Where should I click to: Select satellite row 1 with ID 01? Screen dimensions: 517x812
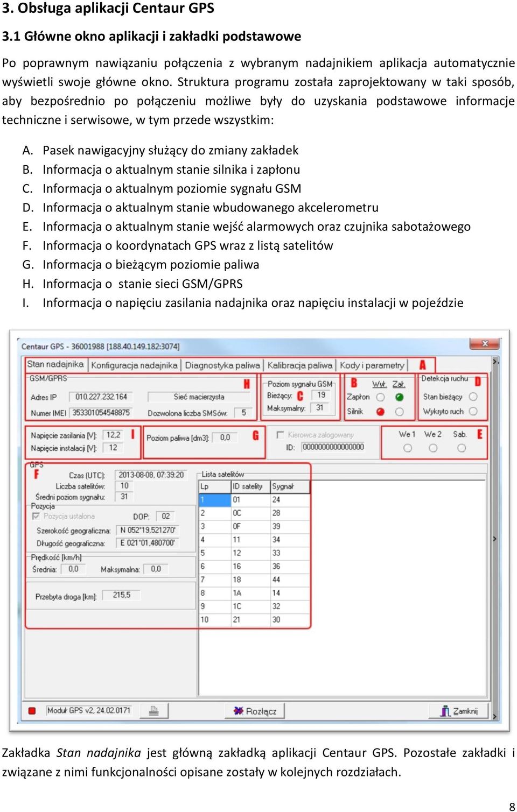pos(255,500)
